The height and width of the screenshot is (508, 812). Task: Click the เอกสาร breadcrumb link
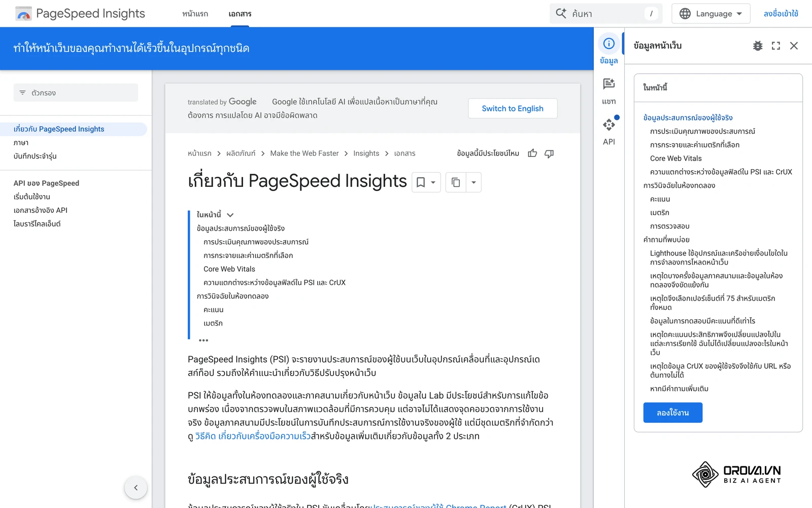click(404, 153)
